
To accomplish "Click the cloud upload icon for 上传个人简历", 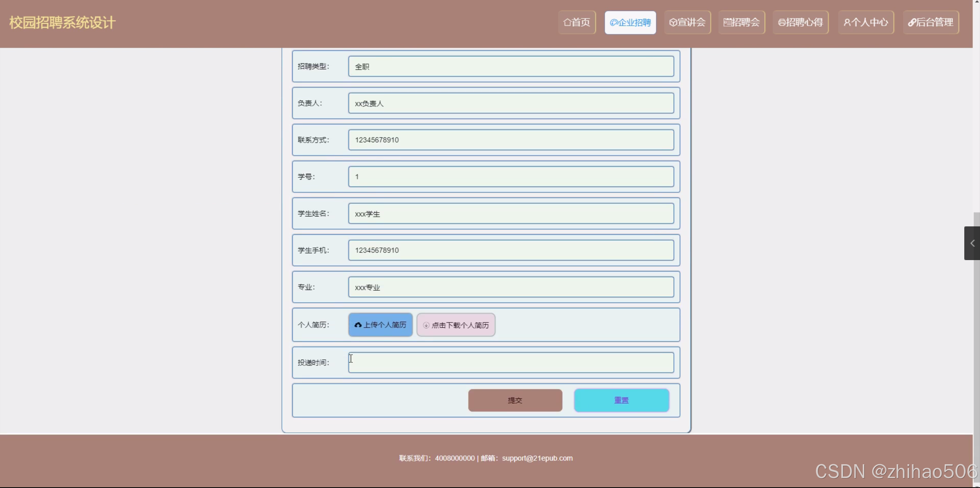I will coord(358,325).
